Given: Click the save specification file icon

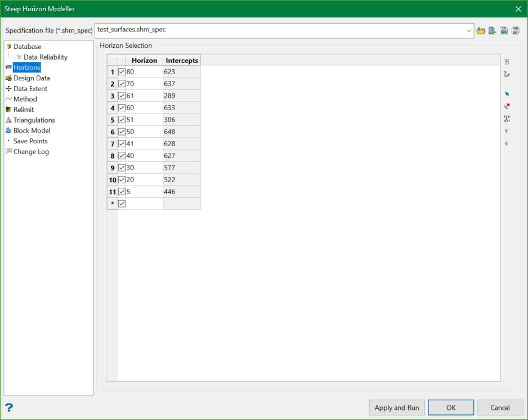Looking at the screenshot, I should pyautogui.click(x=503, y=31).
